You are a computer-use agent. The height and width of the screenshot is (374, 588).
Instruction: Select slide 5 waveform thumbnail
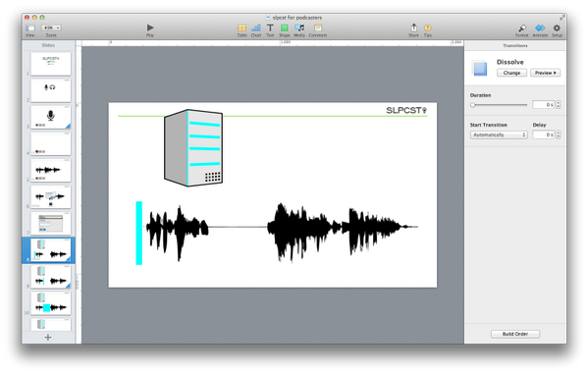pos(51,170)
